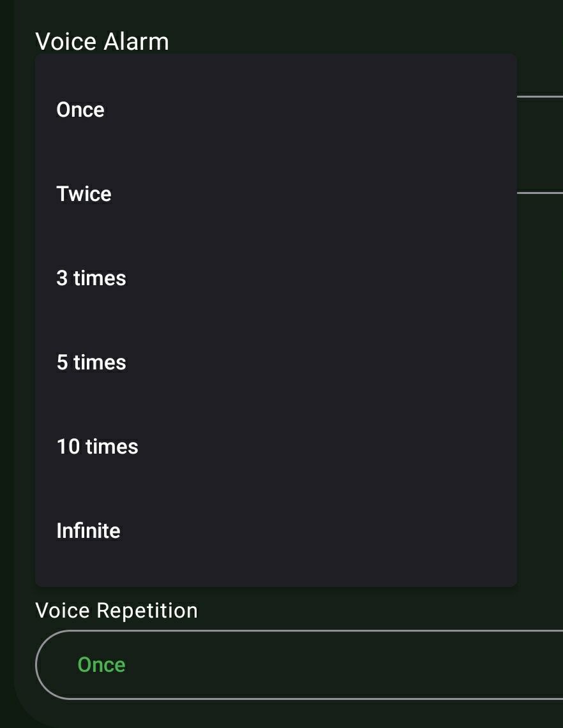
Task: Click the Voice Repetition label text
Action: pyautogui.click(x=116, y=611)
